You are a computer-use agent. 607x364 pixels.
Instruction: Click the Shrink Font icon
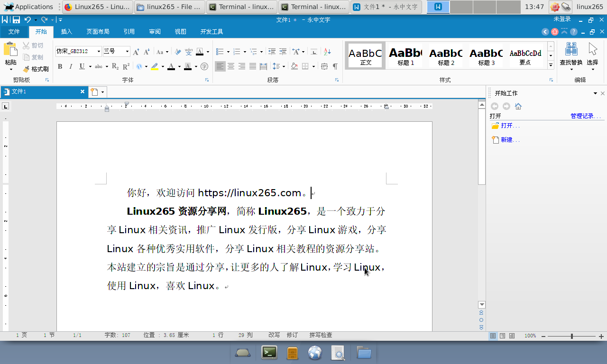point(147,52)
